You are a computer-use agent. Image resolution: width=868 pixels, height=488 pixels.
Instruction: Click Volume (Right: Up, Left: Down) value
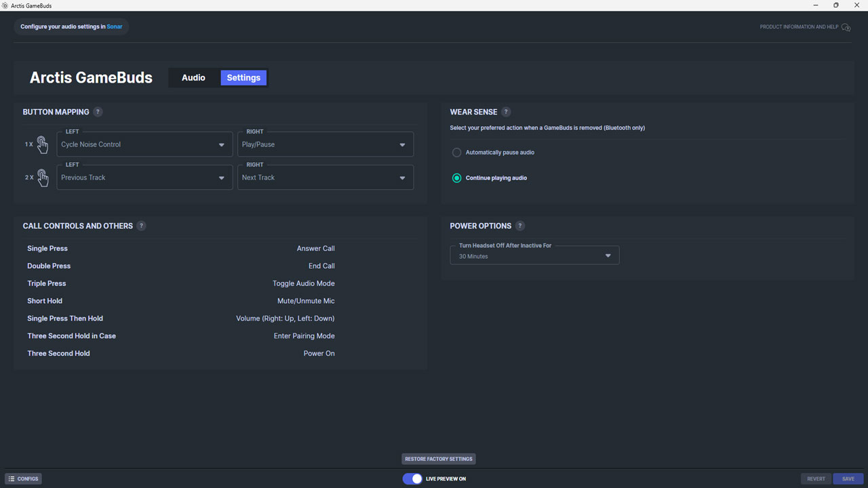[x=285, y=319]
